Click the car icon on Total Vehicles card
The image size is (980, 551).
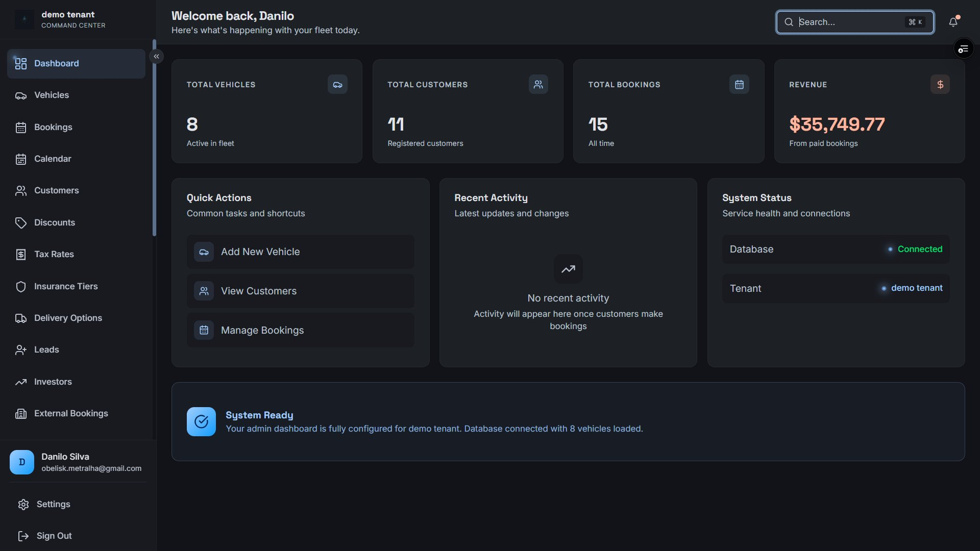pyautogui.click(x=337, y=85)
